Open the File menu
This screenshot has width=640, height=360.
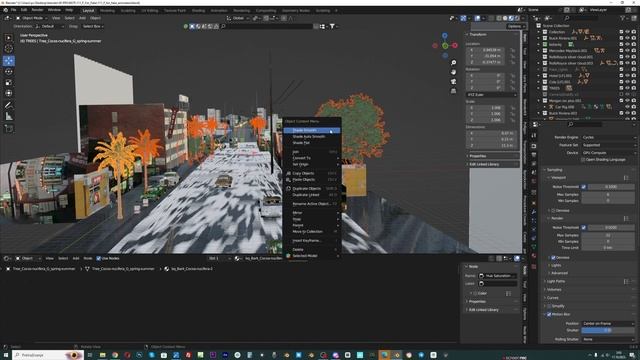pyautogui.click(x=13, y=10)
